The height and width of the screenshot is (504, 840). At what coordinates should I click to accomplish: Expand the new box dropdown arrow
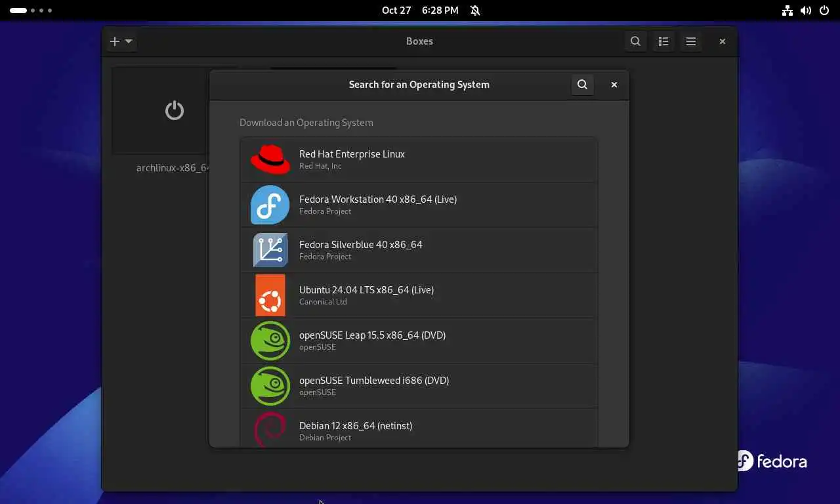(x=129, y=41)
